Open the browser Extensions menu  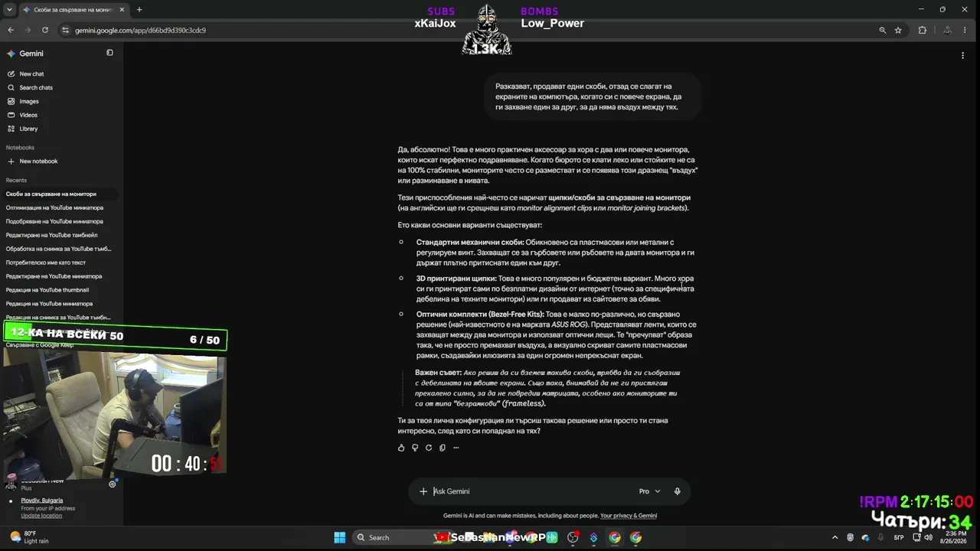click(x=922, y=30)
